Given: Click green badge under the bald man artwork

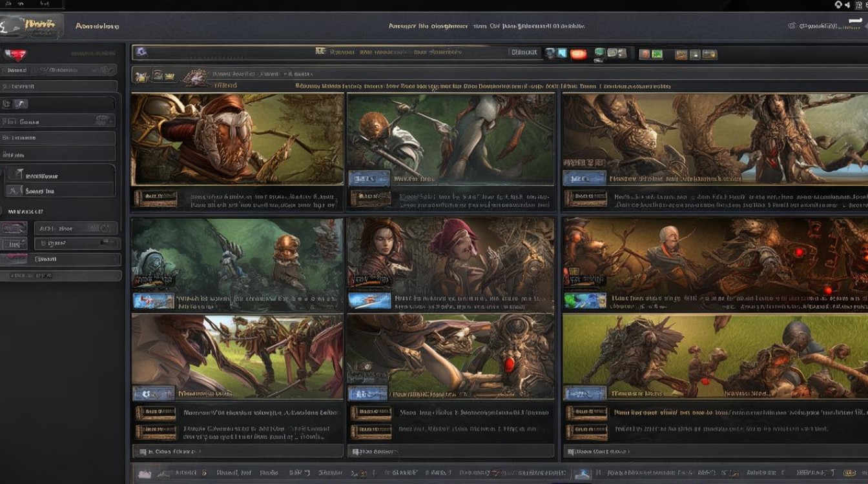Looking at the screenshot, I should (x=585, y=300).
